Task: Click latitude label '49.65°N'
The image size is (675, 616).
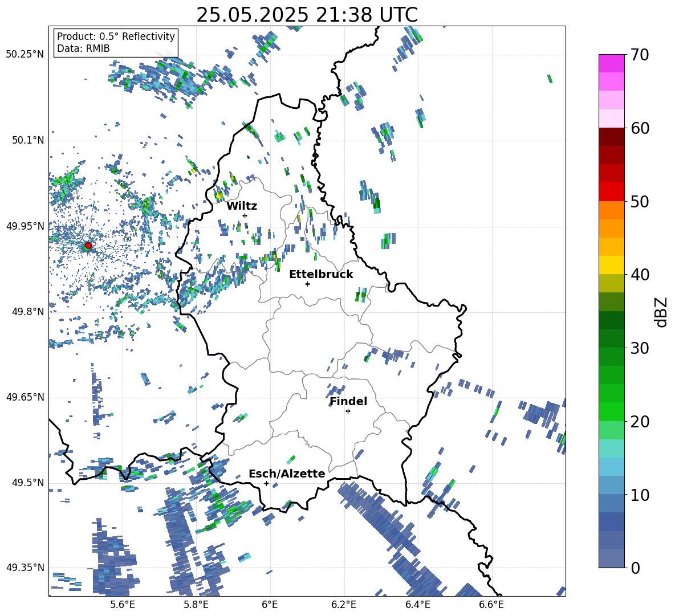Action: coord(25,397)
